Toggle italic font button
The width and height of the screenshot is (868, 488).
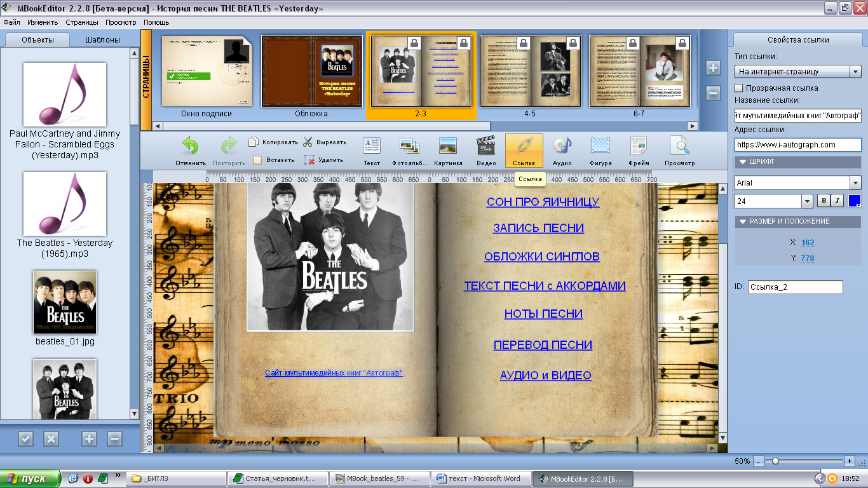coord(837,201)
